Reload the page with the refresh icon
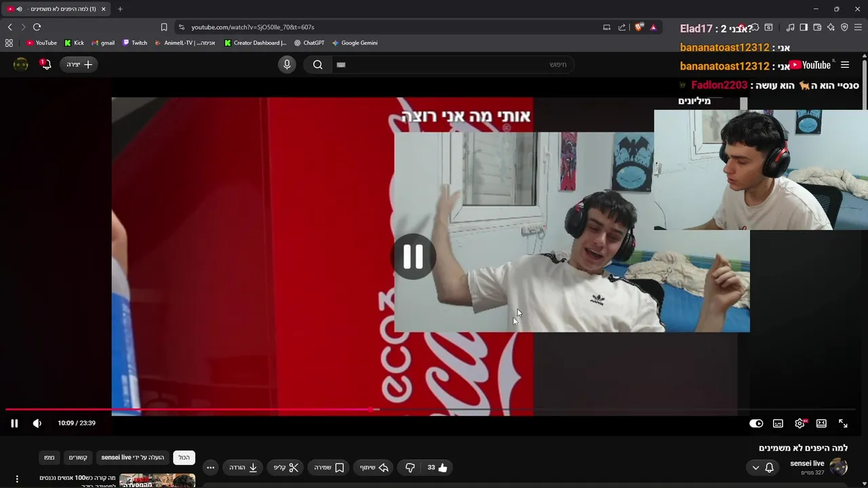This screenshot has width=868, height=488. (37, 27)
